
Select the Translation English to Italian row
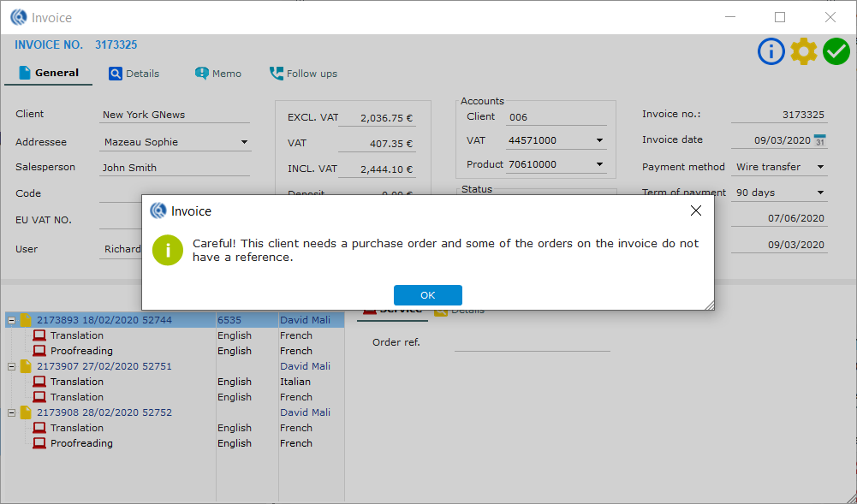[77, 382]
